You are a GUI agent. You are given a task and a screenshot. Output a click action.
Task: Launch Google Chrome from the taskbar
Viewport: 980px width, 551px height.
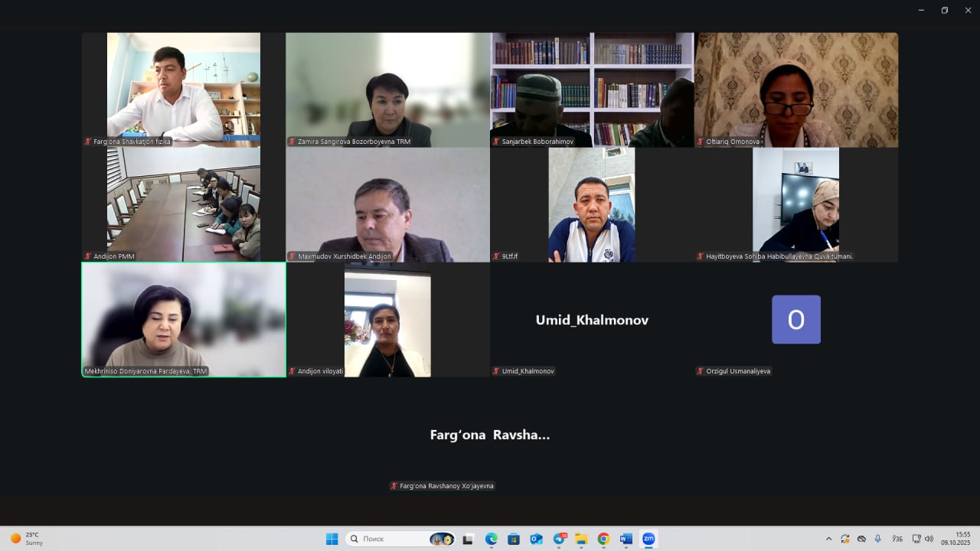[603, 539]
